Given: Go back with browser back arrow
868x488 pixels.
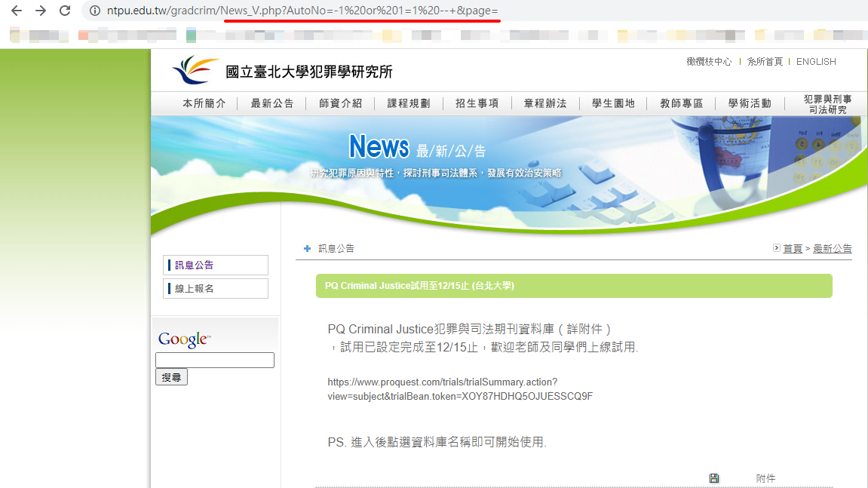Looking at the screenshot, I should (x=17, y=11).
